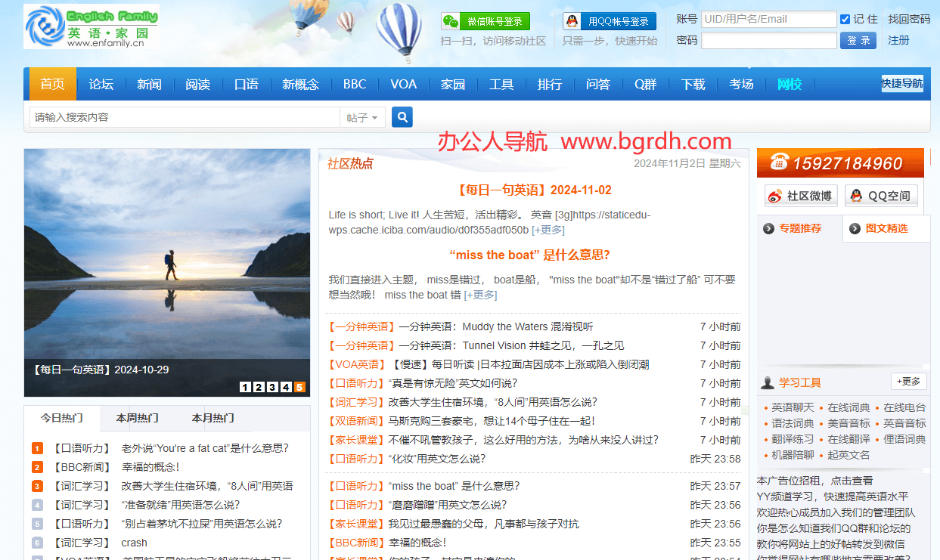
Task: Select slide number 3 on the carousel
Action: 272,387
